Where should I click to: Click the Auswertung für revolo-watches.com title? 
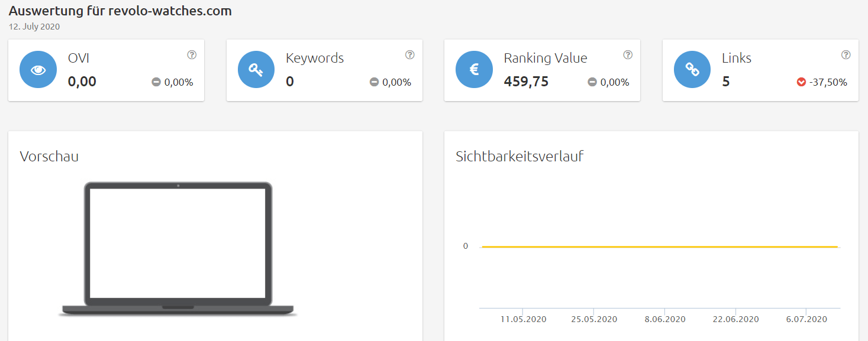coord(120,11)
